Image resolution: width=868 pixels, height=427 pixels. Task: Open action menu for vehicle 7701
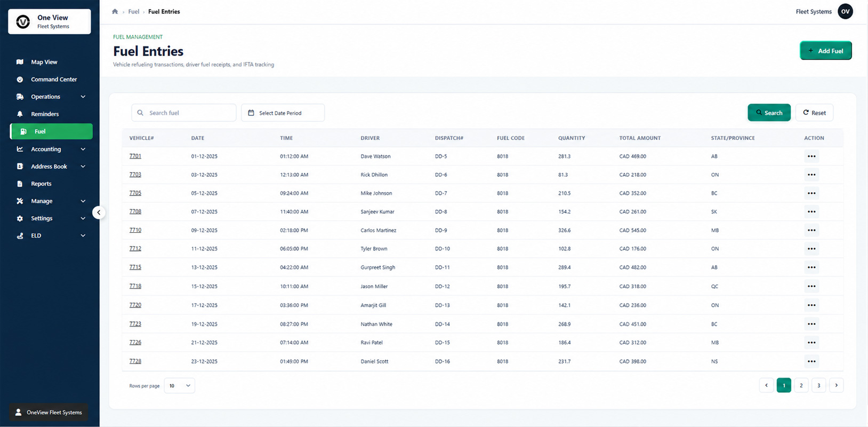click(x=811, y=156)
